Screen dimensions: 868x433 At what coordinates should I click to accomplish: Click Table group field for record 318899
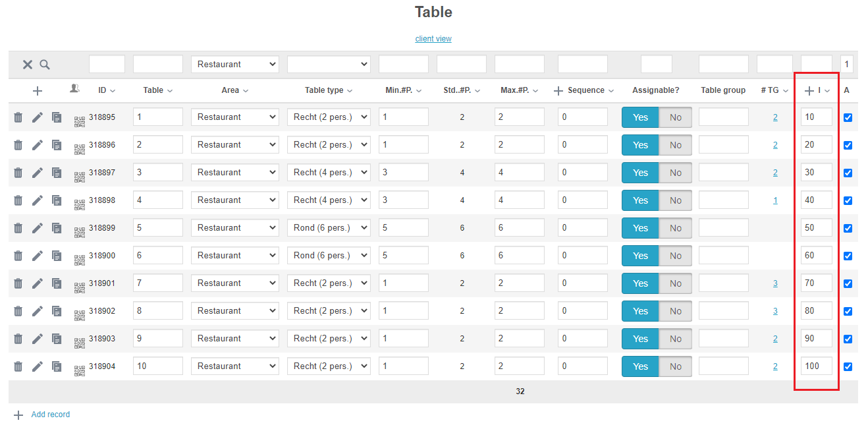click(724, 228)
